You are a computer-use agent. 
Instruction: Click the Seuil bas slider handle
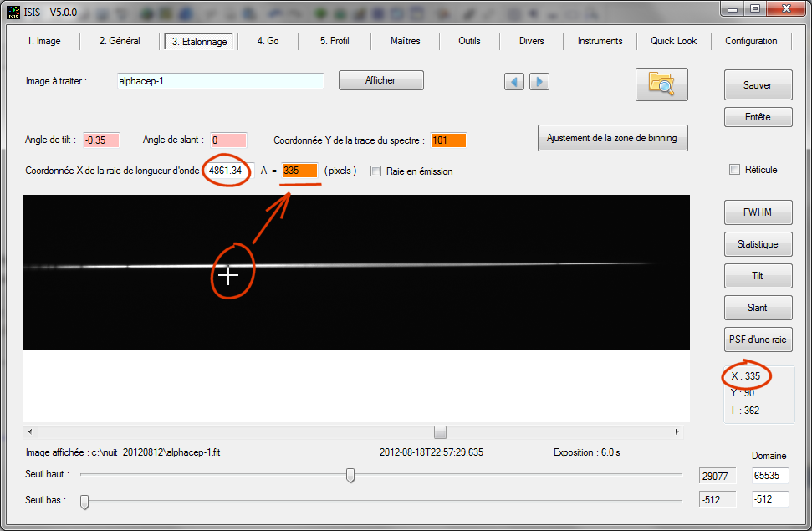pyautogui.click(x=84, y=502)
